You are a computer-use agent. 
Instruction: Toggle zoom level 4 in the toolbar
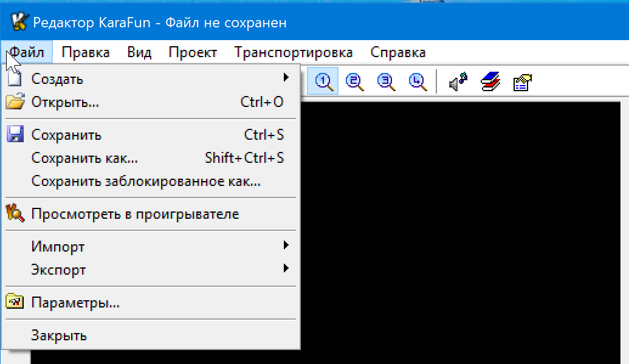(x=417, y=80)
